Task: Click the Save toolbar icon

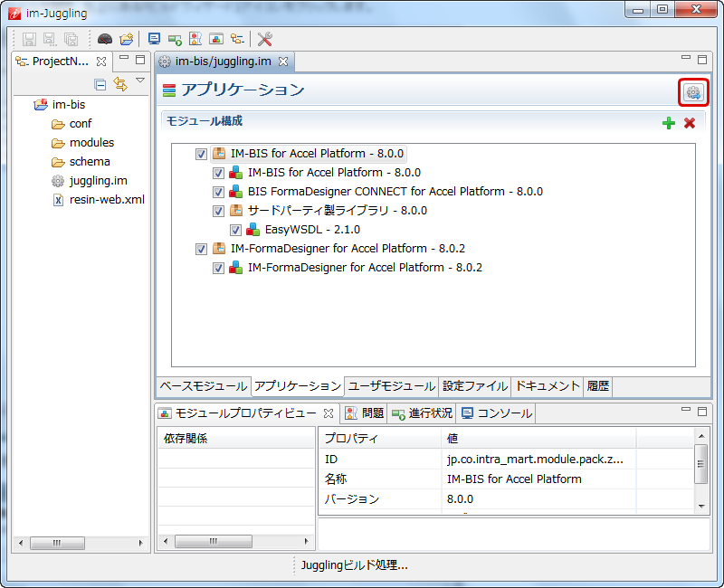Action: [x=29, y=39]
